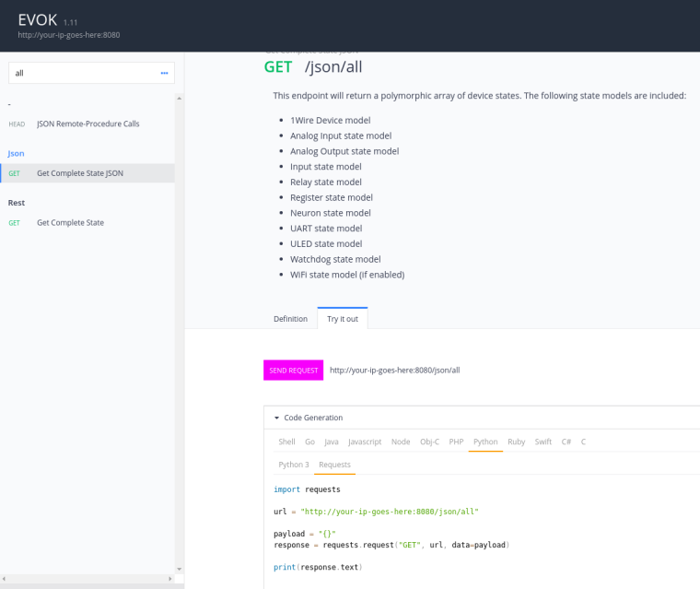Click the search field containing 'all'

coord(83,73)
